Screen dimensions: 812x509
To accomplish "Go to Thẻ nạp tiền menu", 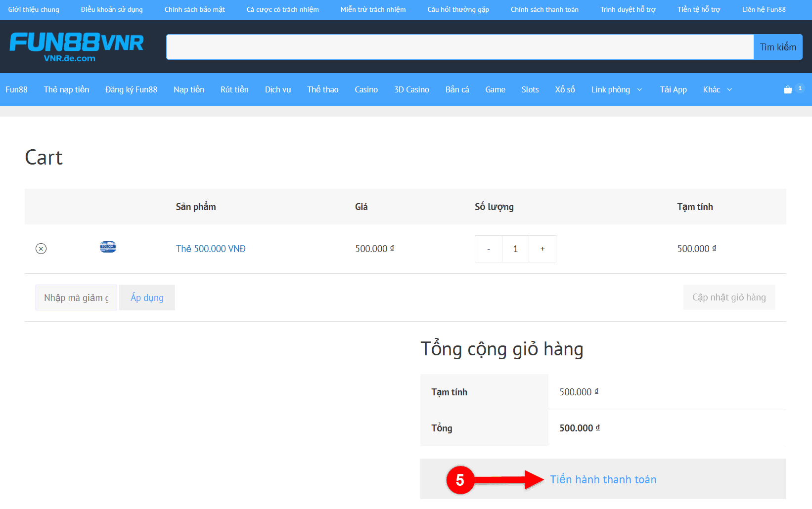I will pyautogui.click(x=66, y=89).
